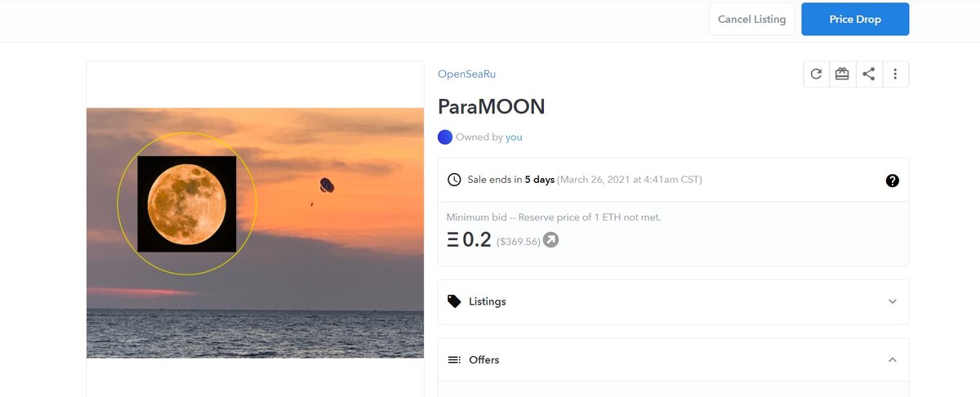Click the gray arrow icon beside $369.56
Screen dimensions: 980x397
pos(551,240)
